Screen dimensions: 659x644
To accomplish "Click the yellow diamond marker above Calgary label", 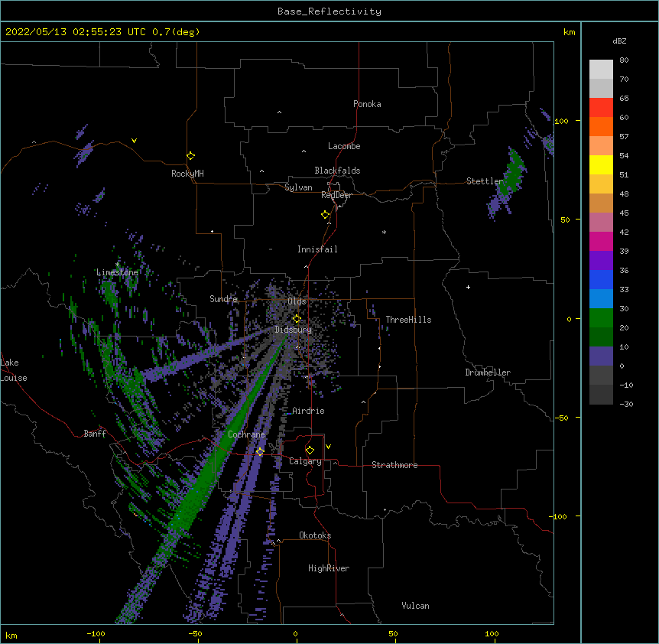I will coord(310,450).
